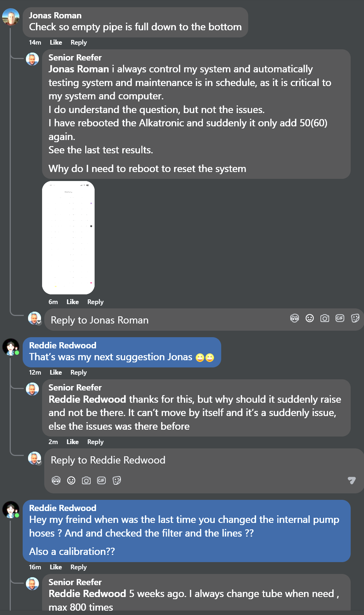Screen dimensions: 364x615
Task: Open Reddie Redwood's profile from calibration comment
Action: pyautogui.click(x=63, y=508)
